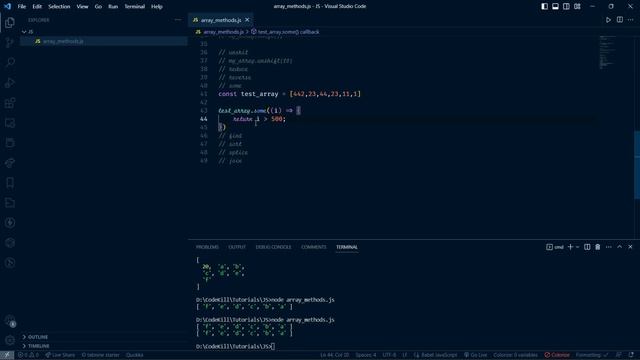Toggle Go Live server in status bar
The width and height of the screenshot is (640, 360).
point(476,355)
